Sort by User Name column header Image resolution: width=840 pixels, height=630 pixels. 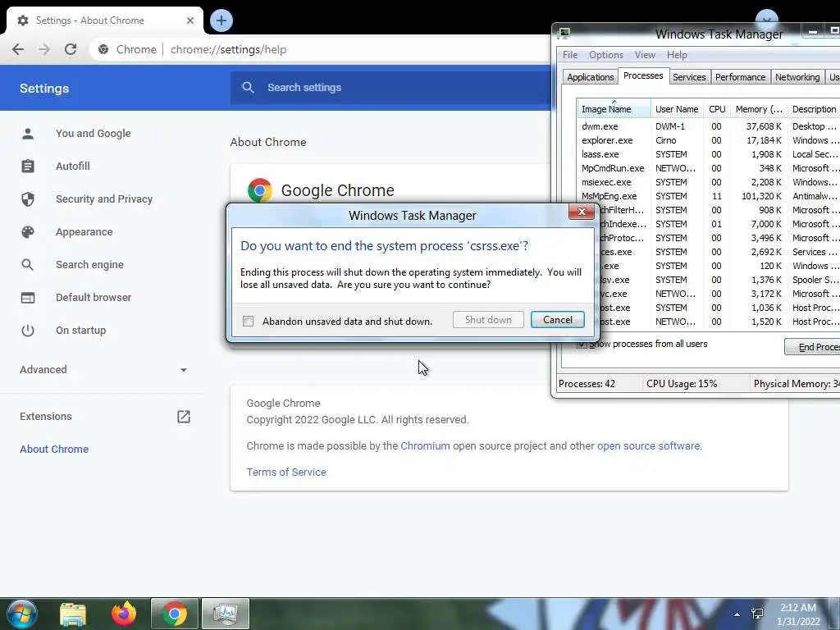[x=677, y=109]
